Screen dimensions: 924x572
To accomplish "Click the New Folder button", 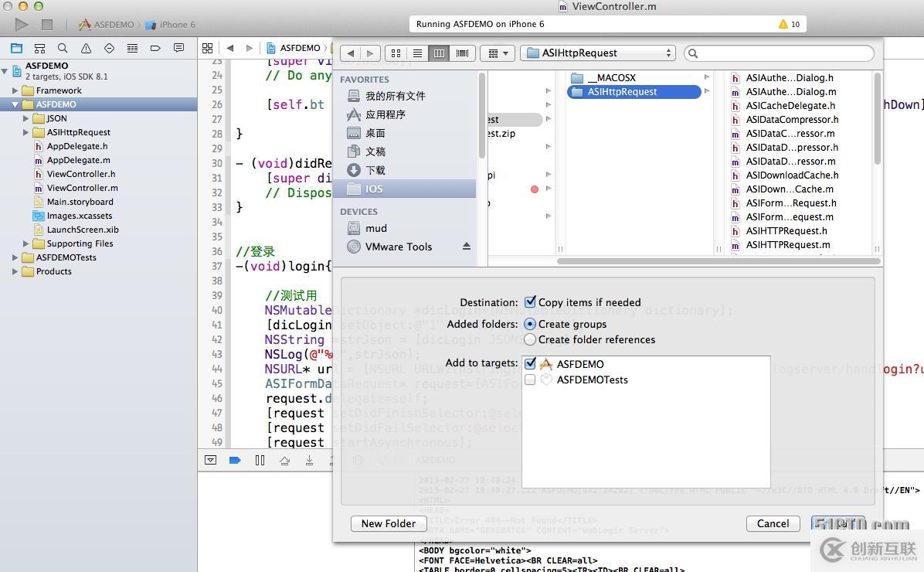I will 389,523.
